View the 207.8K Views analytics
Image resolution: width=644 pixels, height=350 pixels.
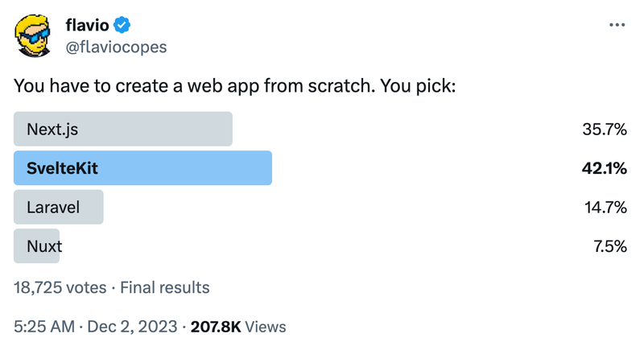click(x=237, y=327)
